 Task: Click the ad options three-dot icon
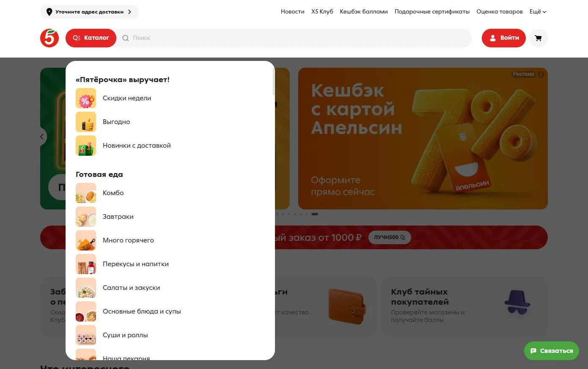coord(541,74)
